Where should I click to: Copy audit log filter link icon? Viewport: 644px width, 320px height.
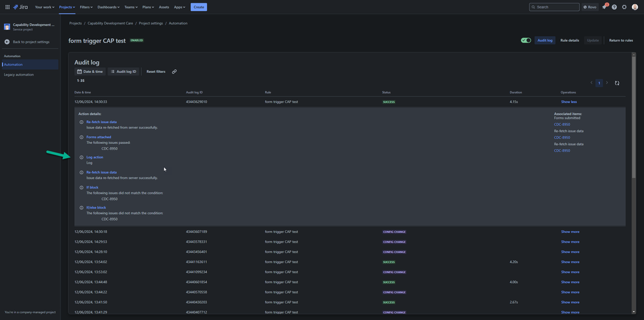point(174,72)
